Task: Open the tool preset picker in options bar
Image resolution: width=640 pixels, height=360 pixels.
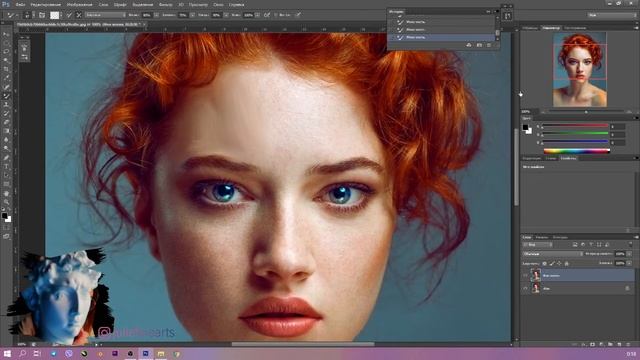Action: 12,15
